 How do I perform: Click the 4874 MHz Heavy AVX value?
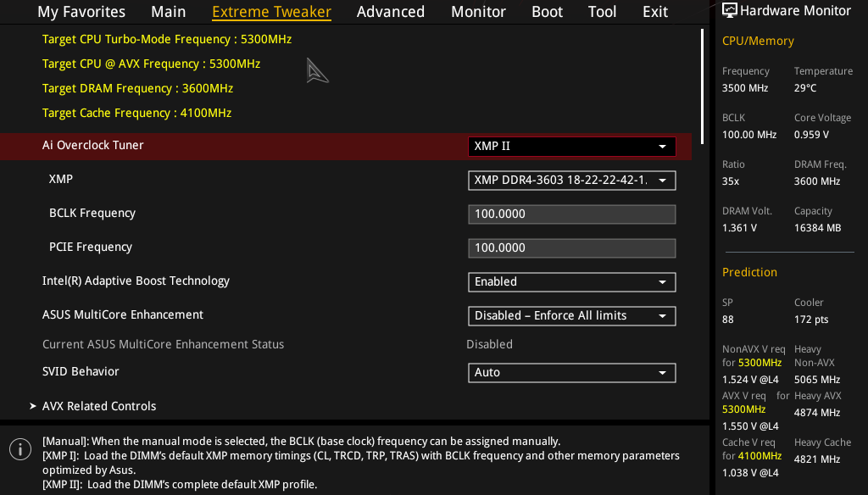(x=817, y=413)
